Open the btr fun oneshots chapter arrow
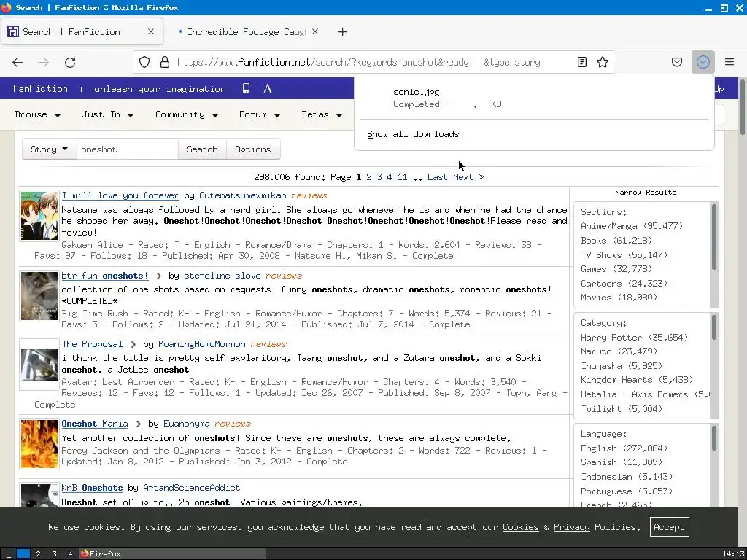The width and height of the screenshot is (747, 560). (x=158, y=276)
